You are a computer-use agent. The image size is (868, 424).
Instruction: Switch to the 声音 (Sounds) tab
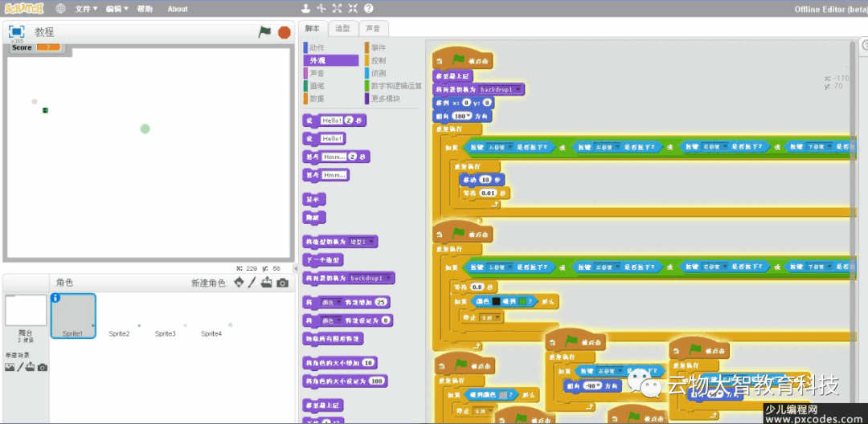point(372,28)
